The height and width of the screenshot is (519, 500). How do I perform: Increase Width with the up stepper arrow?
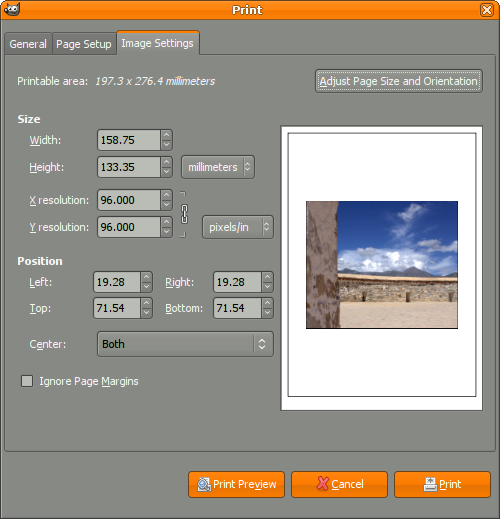tap(166, 135)
